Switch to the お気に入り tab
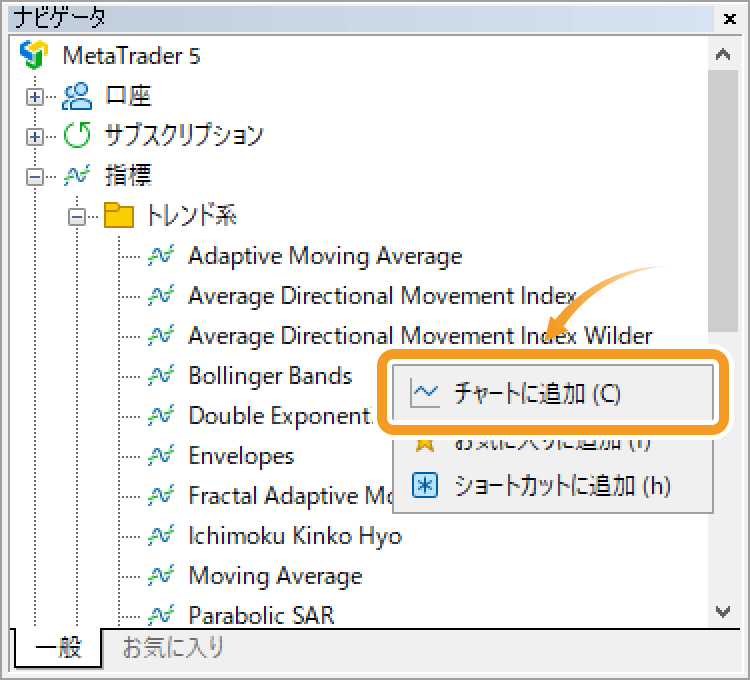This screenshot has width=750, height=680. point(173,648)
